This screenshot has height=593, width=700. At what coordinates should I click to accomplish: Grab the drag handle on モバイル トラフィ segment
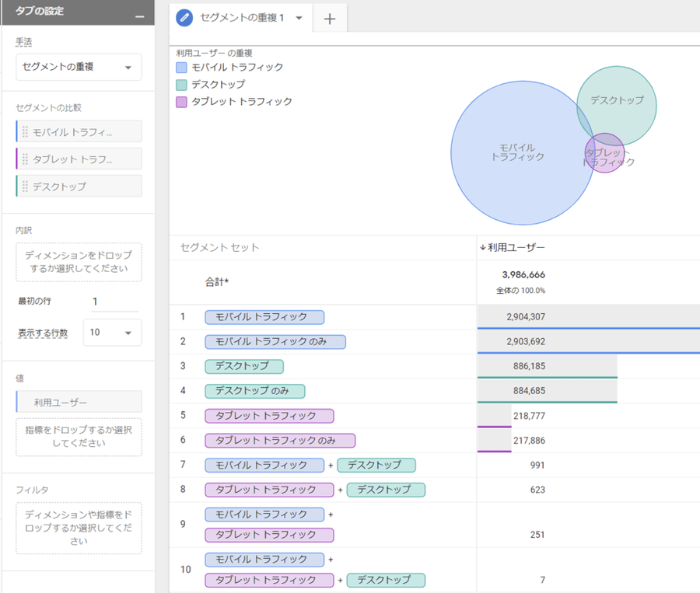coord(25,132)
